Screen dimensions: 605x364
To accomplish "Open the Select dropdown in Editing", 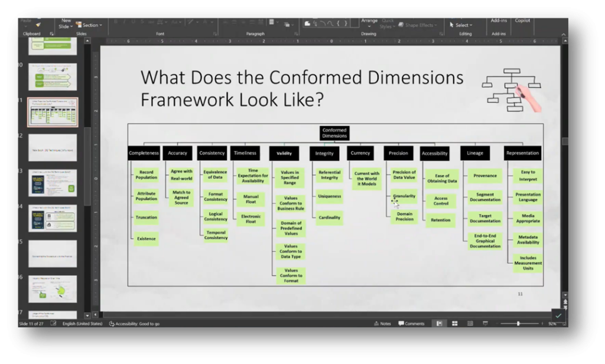I will [461, 25].
